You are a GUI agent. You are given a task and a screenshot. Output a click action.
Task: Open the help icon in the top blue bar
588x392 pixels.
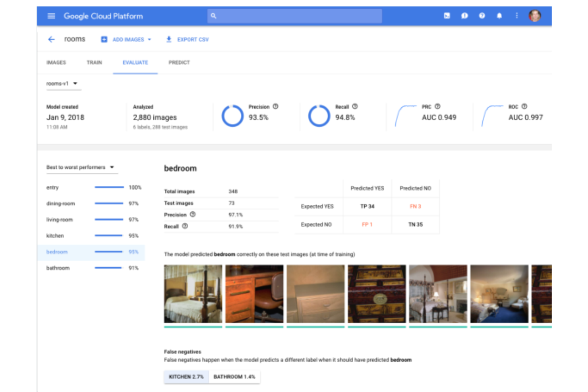pyautogui.click(x=482, y=16)
